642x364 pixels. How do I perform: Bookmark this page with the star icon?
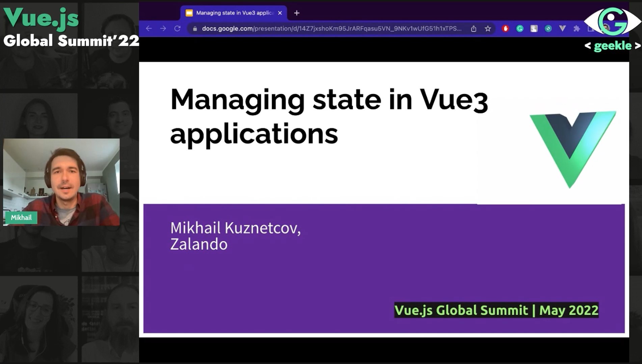pyautogui.click(x=488, y=29)
